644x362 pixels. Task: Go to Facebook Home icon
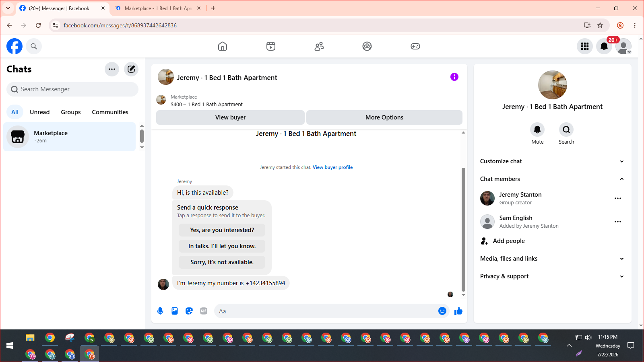pos(223,46)
